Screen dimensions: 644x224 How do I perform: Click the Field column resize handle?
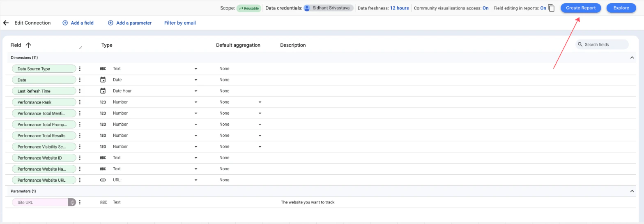(80, 48)
